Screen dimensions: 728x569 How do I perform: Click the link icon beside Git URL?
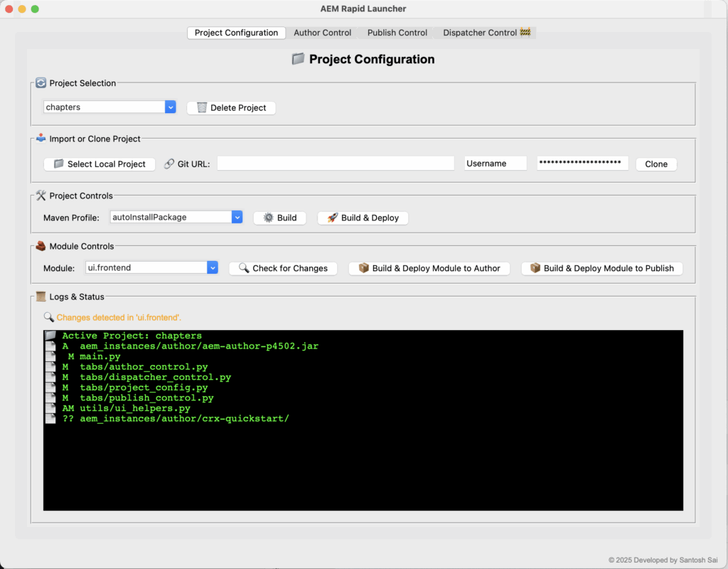168,164
